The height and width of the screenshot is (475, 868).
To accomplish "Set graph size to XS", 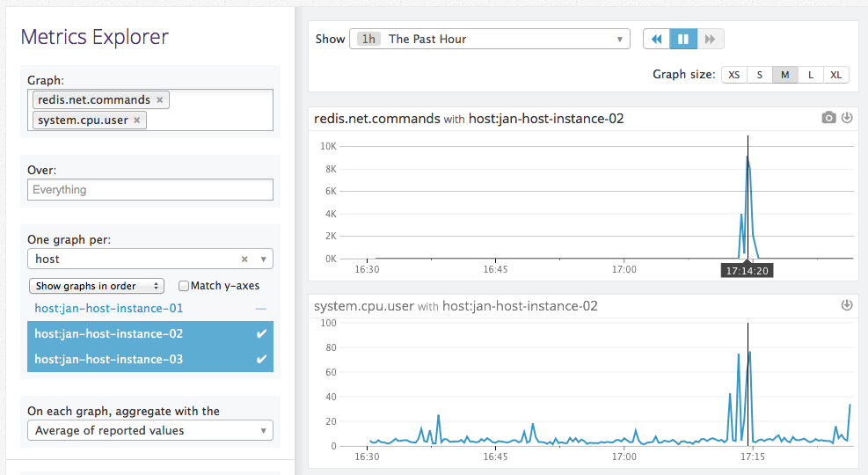I will click(x=734, y=75).
